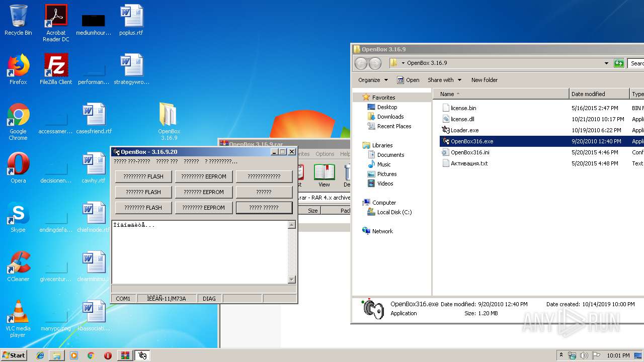Click the View toolbar button in WinRAR
The width and height of the screenshot is (644, 362).
325,175
